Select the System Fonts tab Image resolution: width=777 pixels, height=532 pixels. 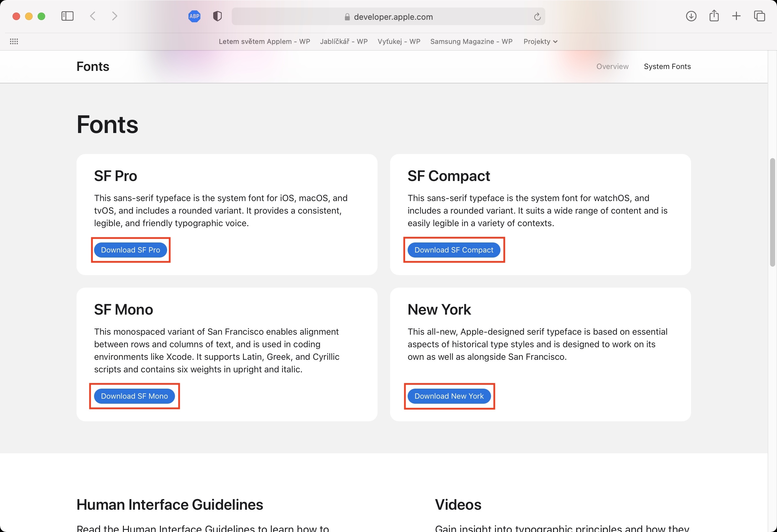667,66
